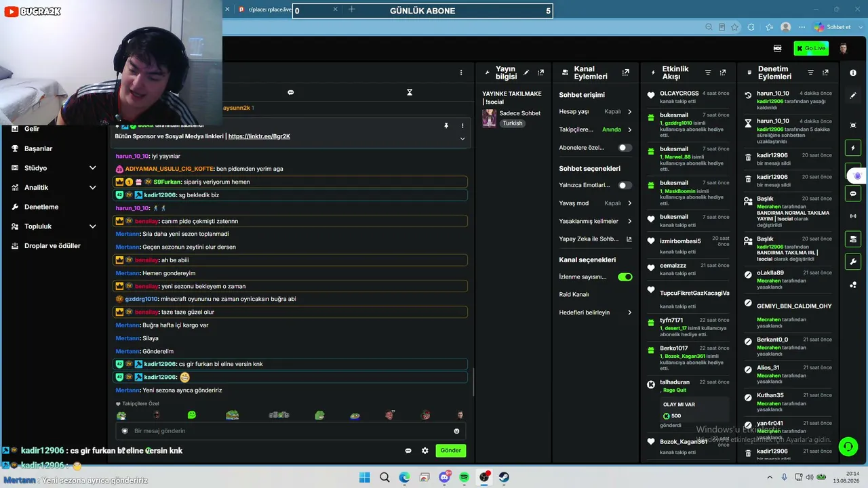Open Takipçilere follower-only chat setting
This screenshot has width=868, height=488.
595,129
